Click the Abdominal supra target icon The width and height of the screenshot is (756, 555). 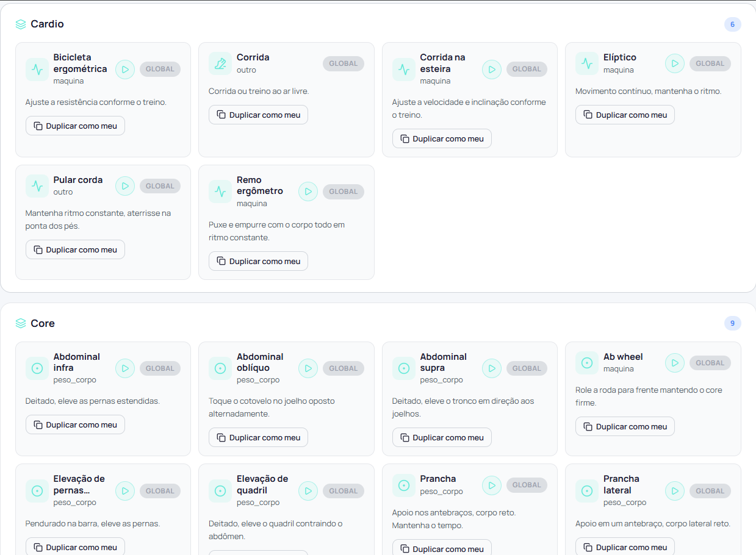pos(404,368)
